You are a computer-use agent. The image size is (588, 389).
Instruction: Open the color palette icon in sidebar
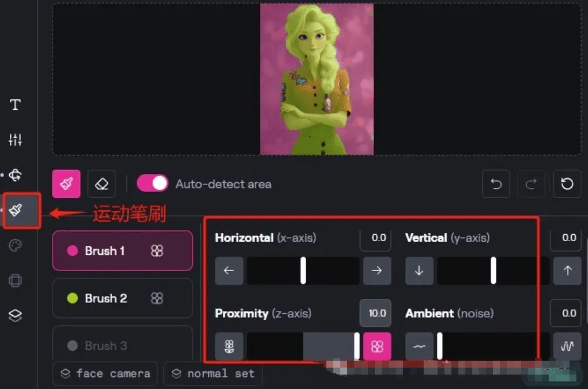point(15,246)
